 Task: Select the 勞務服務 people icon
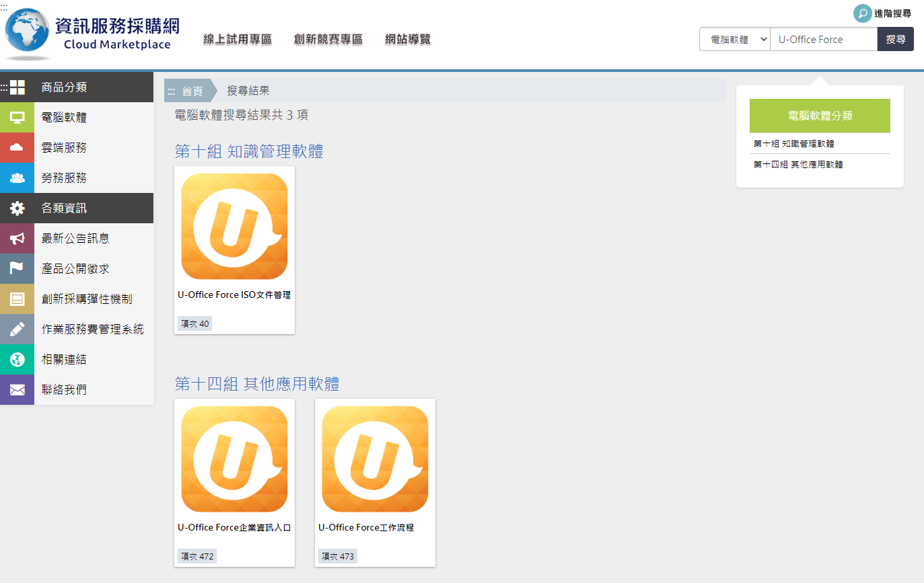(17, 178)
